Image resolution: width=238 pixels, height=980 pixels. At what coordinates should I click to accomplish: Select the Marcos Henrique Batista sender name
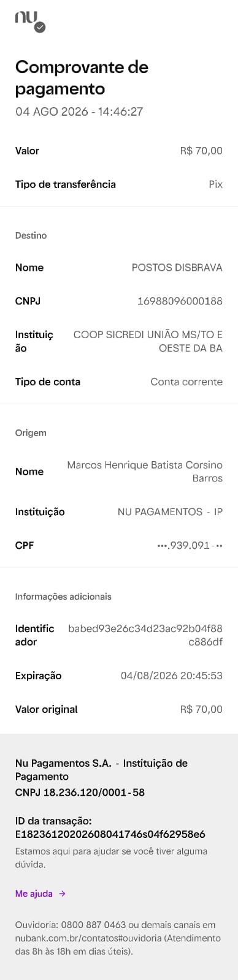point(145,472)
